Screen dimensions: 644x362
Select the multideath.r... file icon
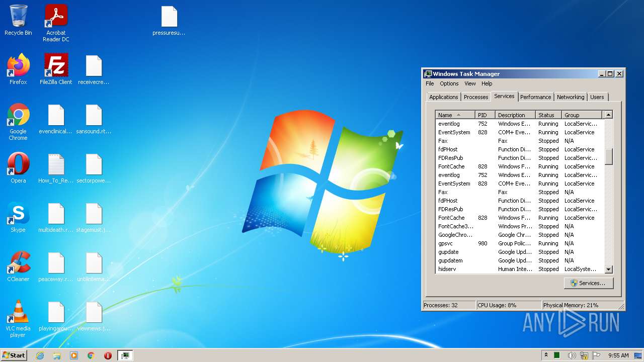[x=56, y=217]
